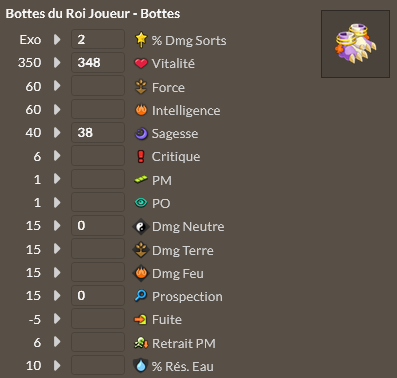This screenshot has height=378, width=397.
Task: Click the Dmg Feu flame icon
Action: click(141, 273)
